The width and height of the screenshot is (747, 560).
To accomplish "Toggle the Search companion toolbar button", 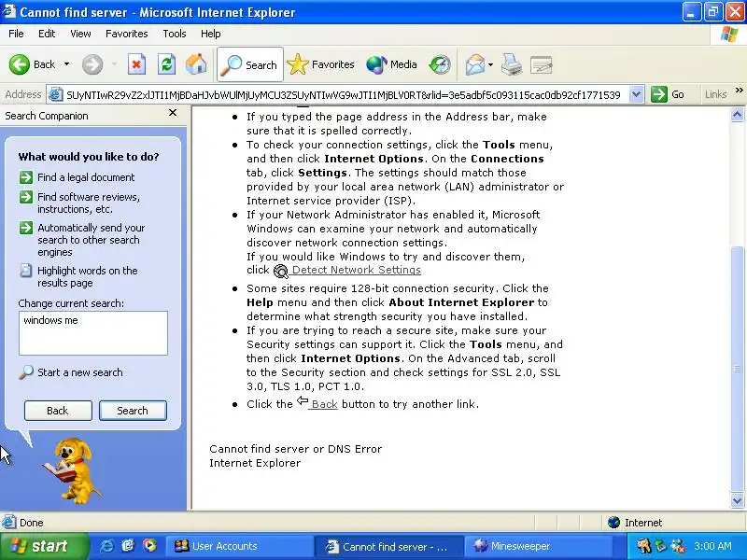I will [x=250, y=64].
